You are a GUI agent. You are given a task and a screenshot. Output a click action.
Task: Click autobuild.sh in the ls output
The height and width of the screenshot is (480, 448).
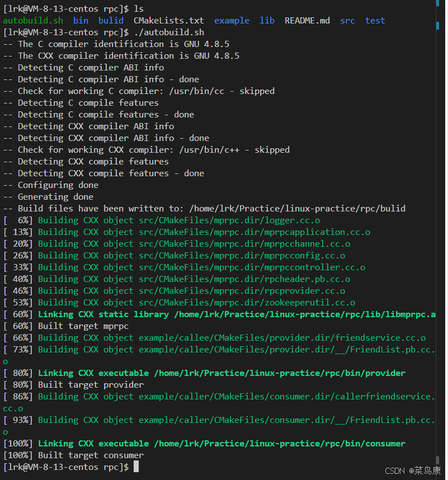tap(33, 21)
